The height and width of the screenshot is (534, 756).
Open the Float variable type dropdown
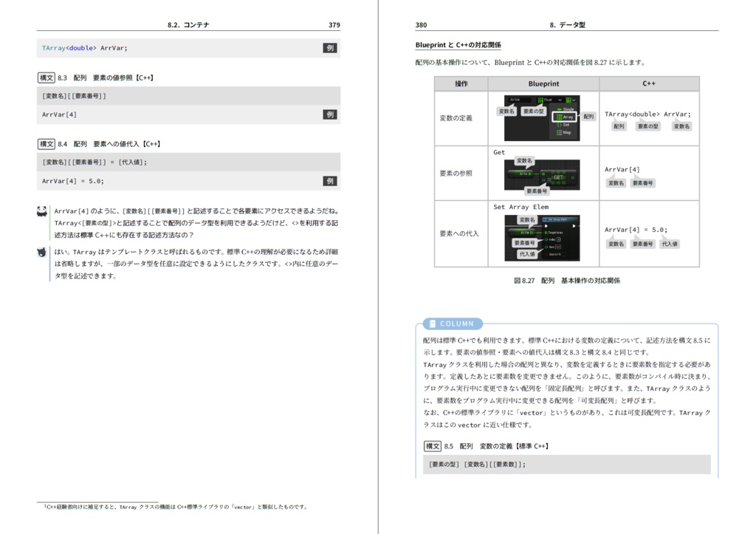tap(560, 100)
